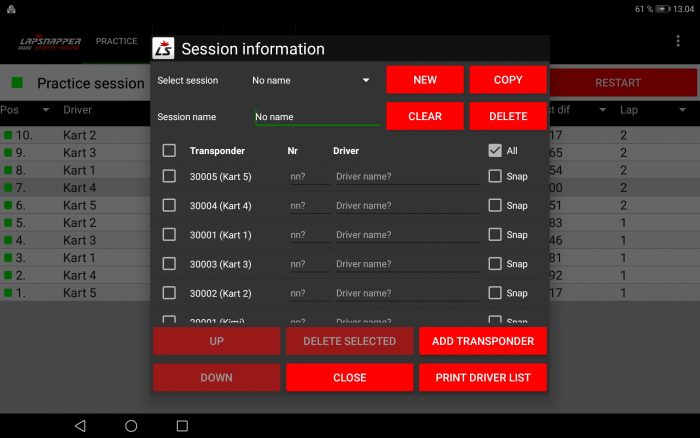This screenshot has height=438, width=700.
Task: Click ADD TRANSPONDER button
Action: click(483, 341)
